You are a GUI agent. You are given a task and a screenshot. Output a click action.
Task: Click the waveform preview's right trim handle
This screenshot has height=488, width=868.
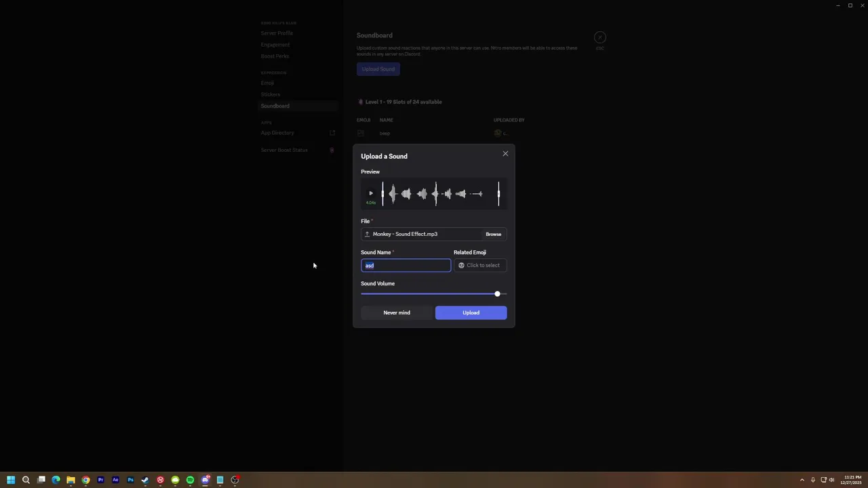[x=498, y=194]
